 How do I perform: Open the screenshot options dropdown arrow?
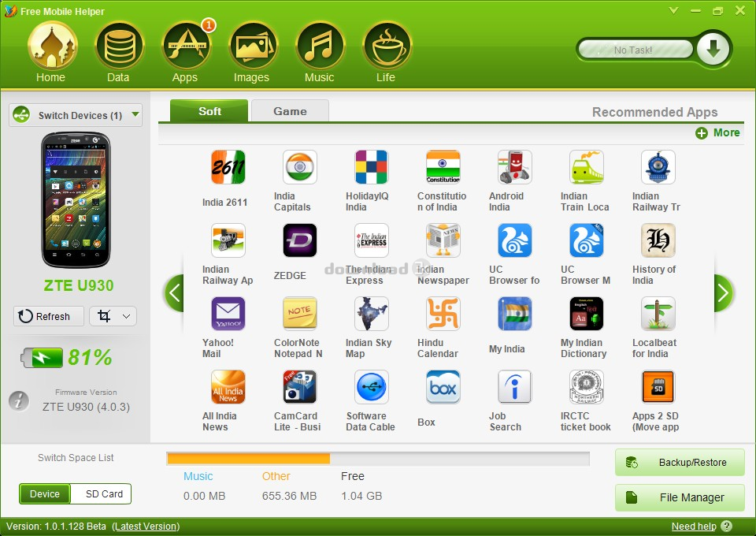126,317
